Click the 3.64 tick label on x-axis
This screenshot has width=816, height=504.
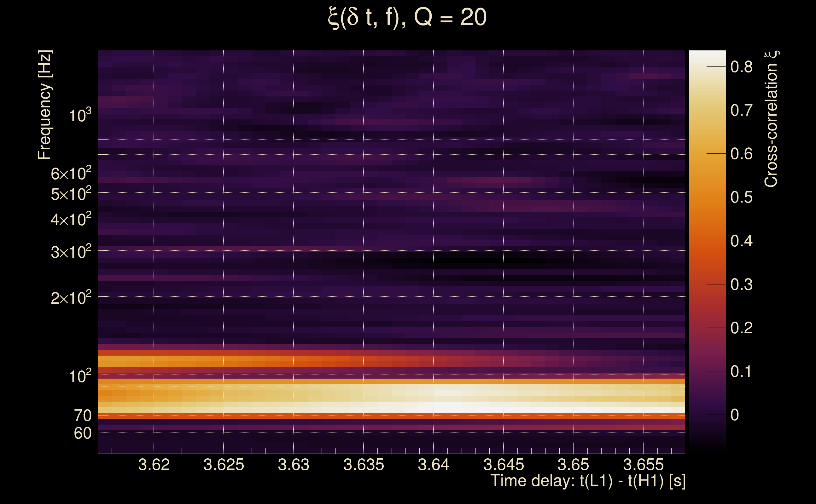(x=433, y=465)
